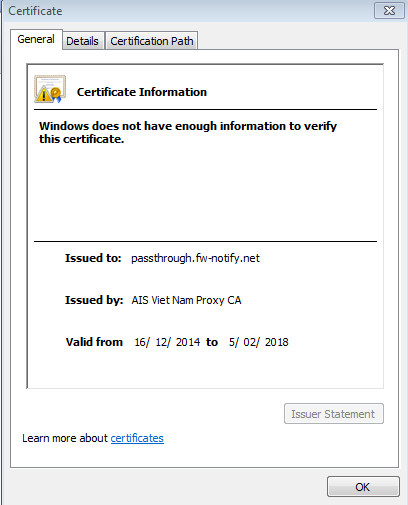
Task: Click the passthrough.fw-notify.net issued-to value
Action: pos(195,258)
